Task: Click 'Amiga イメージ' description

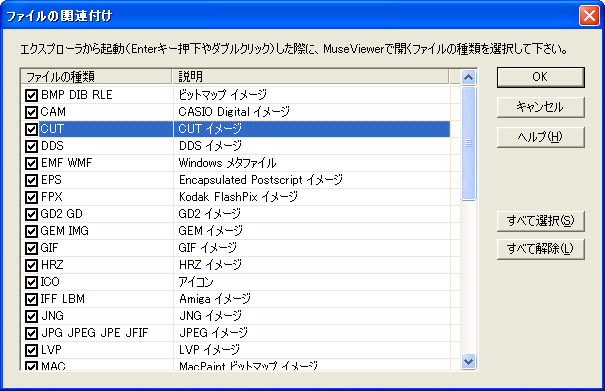Action: click(x=215, y=299)
